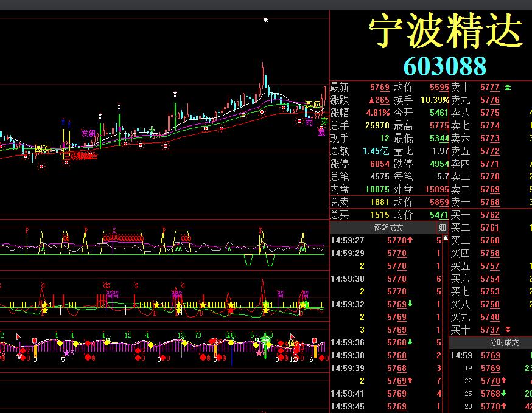Click the magenta 发飙 signal label on chart
Screen dimensions: 532x413
coord(88,133)
